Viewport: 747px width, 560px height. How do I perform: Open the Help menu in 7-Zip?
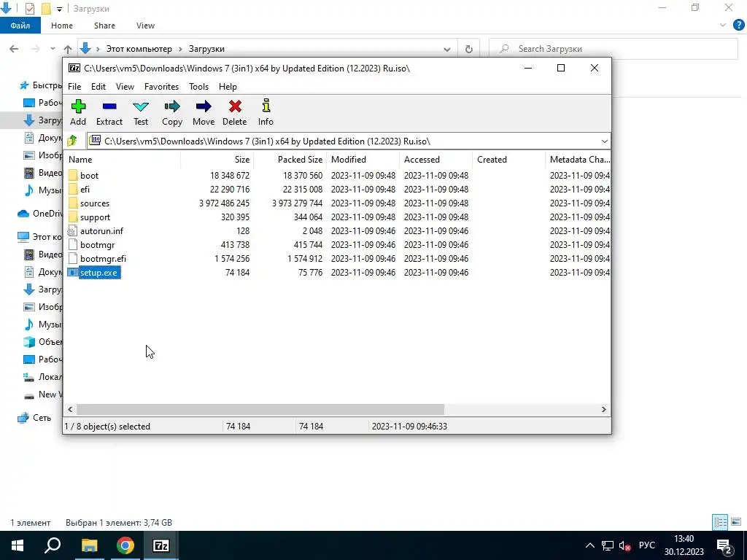228,87
